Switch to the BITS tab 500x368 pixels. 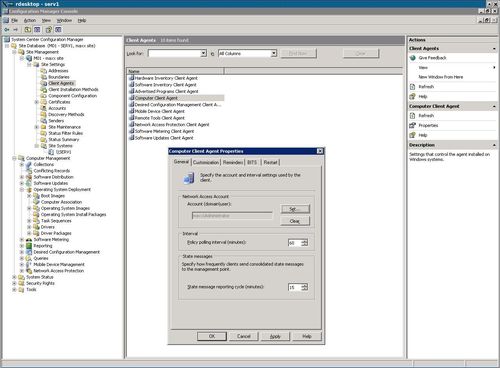click(252, 162)
